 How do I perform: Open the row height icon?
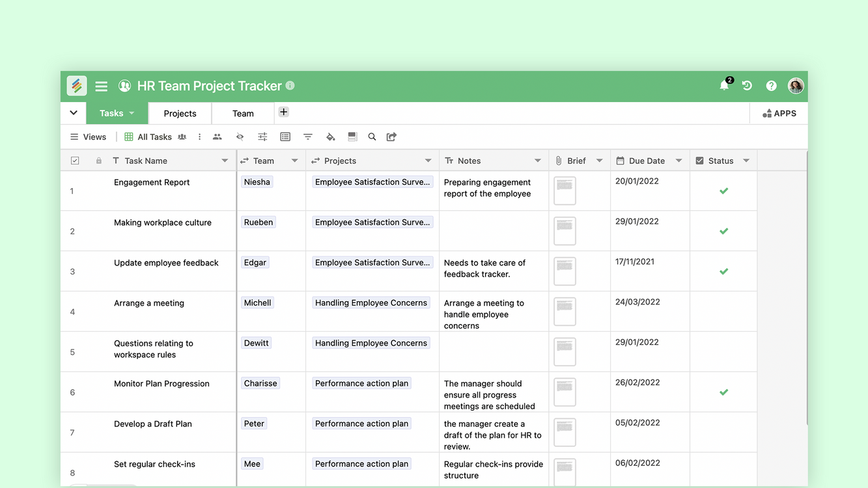tap(352, 137)
